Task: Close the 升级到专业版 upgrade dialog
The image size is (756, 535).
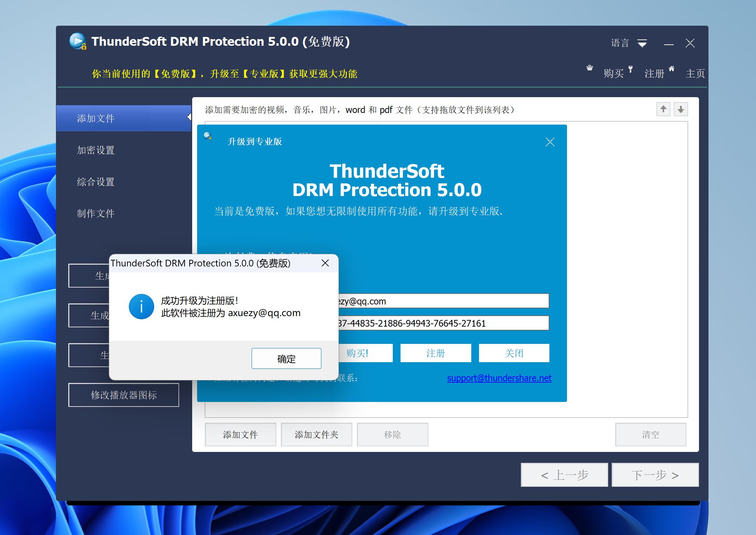Action: [x=550, y=142]
